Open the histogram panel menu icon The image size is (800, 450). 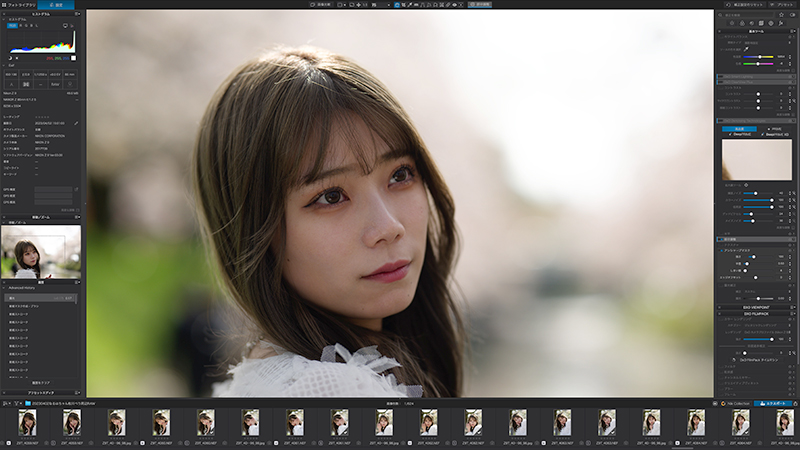78,14
